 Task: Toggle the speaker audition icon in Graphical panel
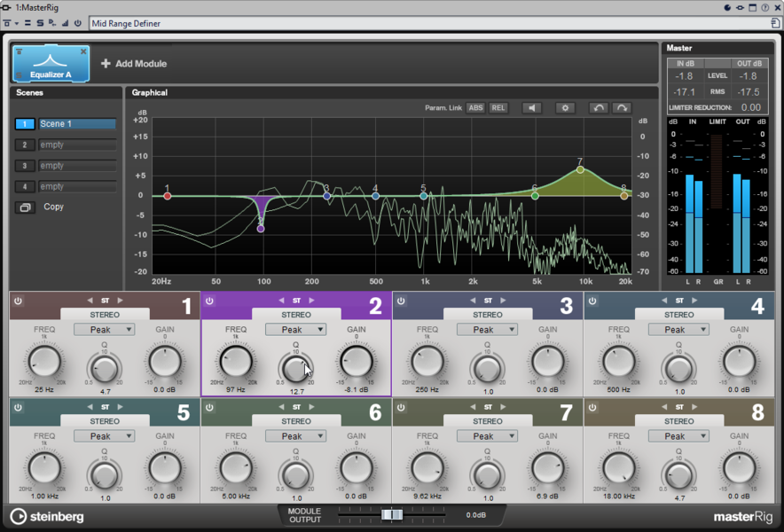pos(531,108)
